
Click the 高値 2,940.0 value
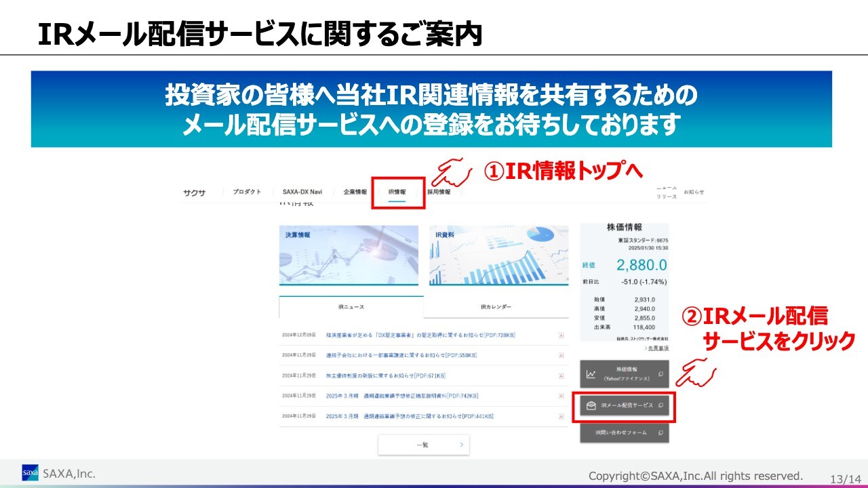point(645,309)
